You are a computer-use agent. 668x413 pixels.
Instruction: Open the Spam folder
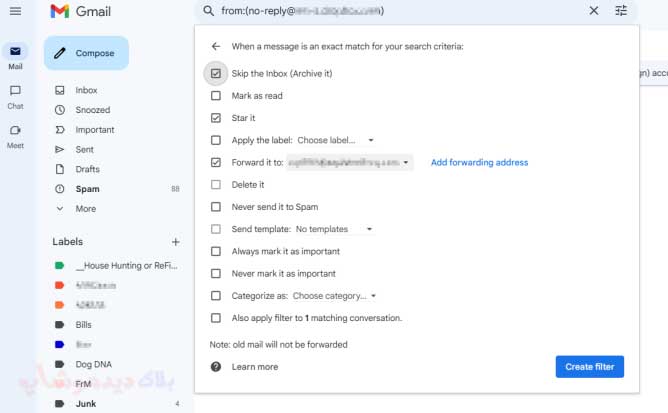(87, 189)
